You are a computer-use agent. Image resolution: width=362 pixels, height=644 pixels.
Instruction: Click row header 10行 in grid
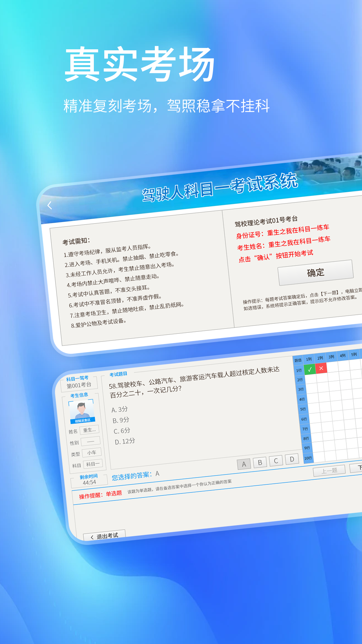click(308, 458)
